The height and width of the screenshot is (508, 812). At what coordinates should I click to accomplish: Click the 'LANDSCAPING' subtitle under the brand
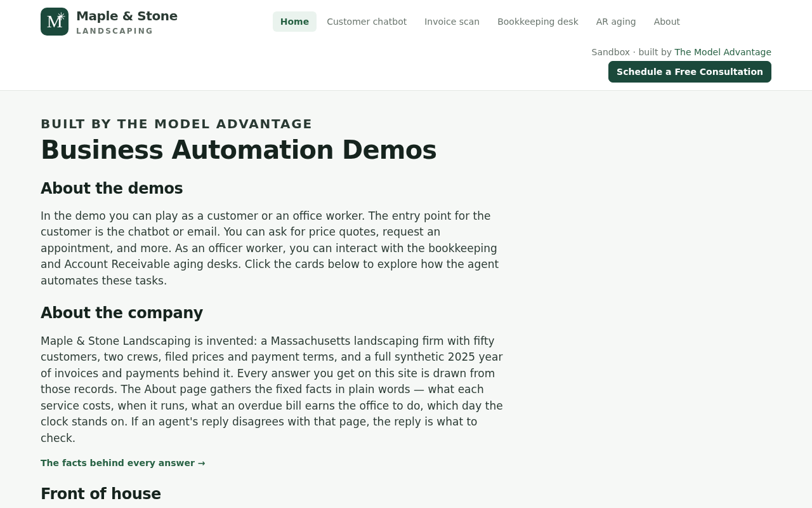[x=115, y=31]
